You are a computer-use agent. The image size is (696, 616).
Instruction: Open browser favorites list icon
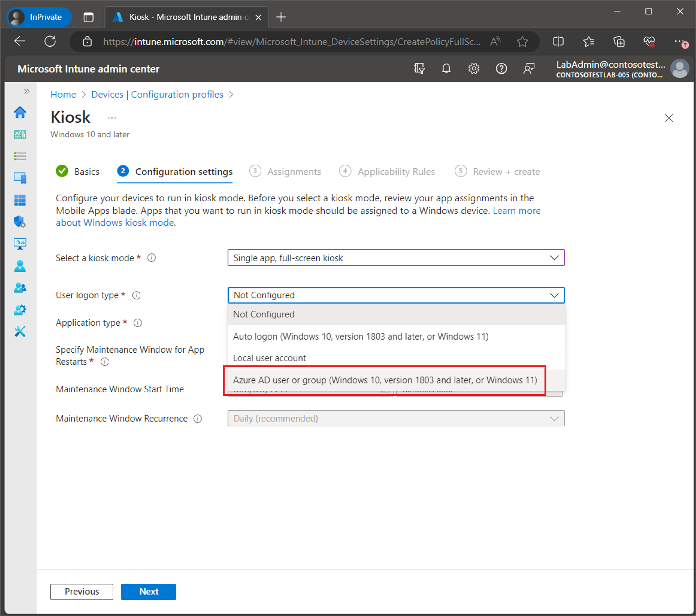(588, 41)
